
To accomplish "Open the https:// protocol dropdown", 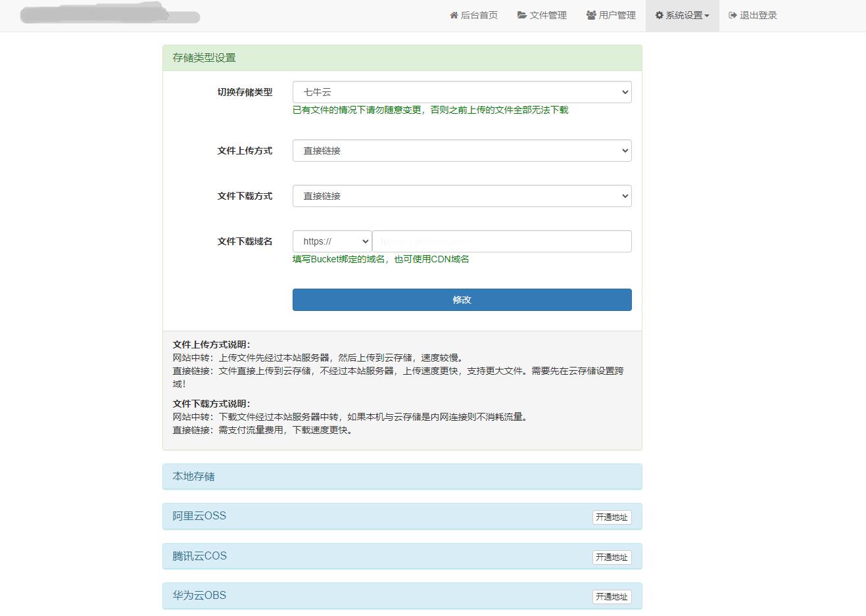I will [332, 241].
